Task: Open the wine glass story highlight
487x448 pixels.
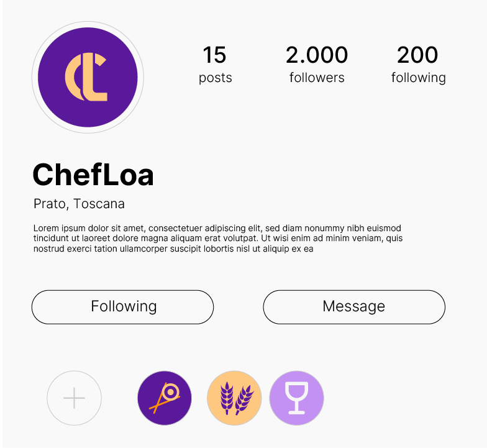Action: click(x=297, y=398)
